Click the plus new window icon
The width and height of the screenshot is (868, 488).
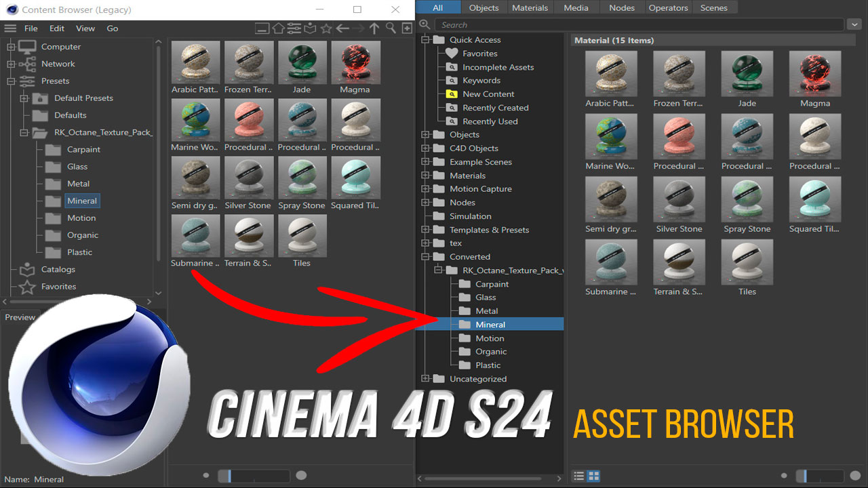407,28
